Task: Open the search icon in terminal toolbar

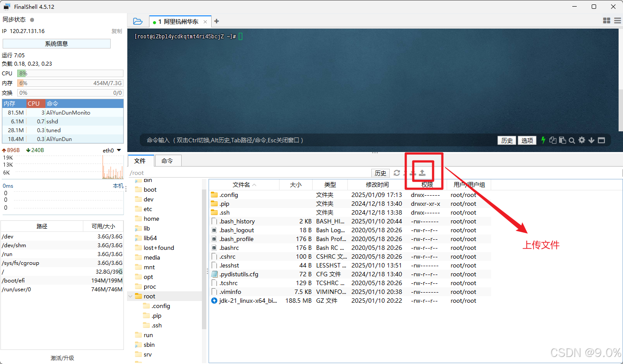Action: click(x=572, y=140)
